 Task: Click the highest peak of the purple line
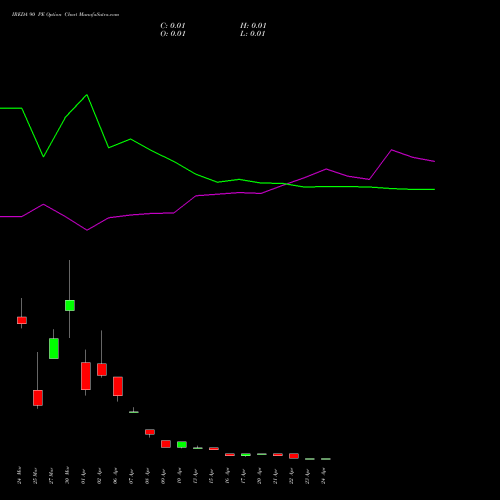[392, 150]
